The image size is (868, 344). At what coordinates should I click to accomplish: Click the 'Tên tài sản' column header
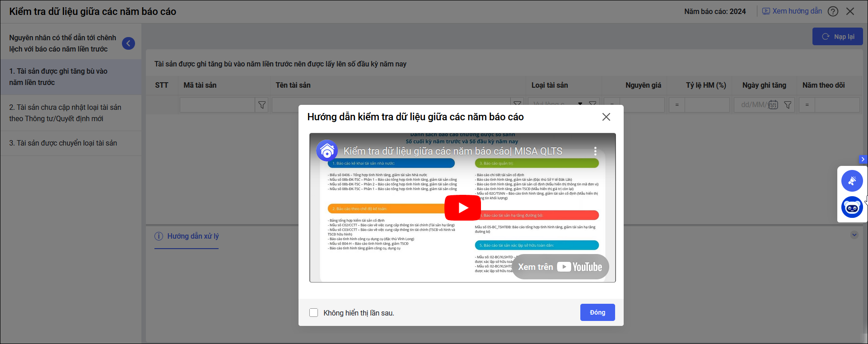[x=293, y=85]
